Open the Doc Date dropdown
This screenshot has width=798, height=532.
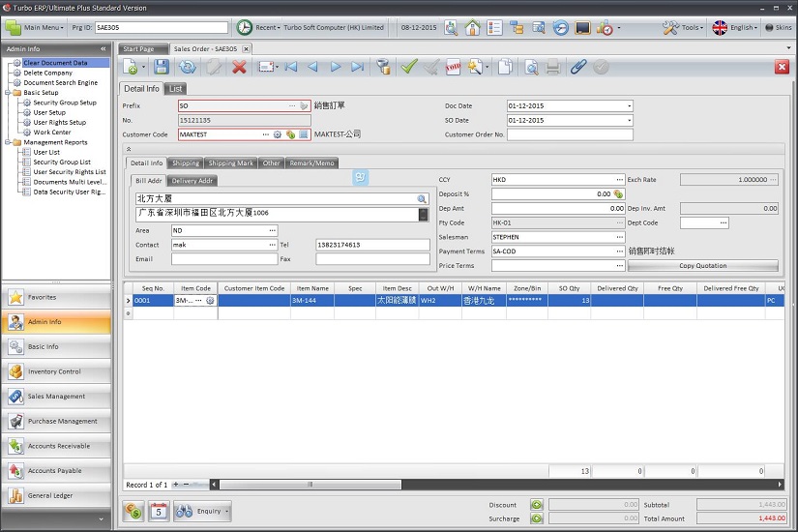(629, 105)
